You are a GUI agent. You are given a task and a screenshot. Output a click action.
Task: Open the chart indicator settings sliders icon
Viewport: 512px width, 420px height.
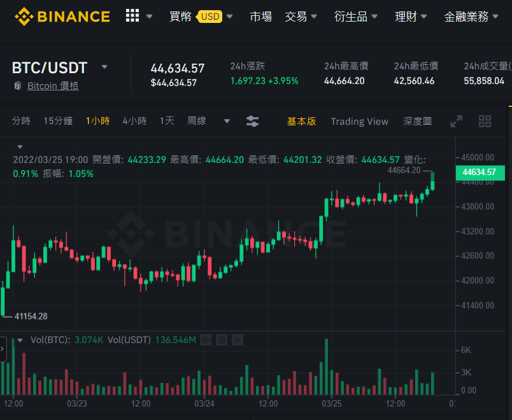click(x=252, y=122)
